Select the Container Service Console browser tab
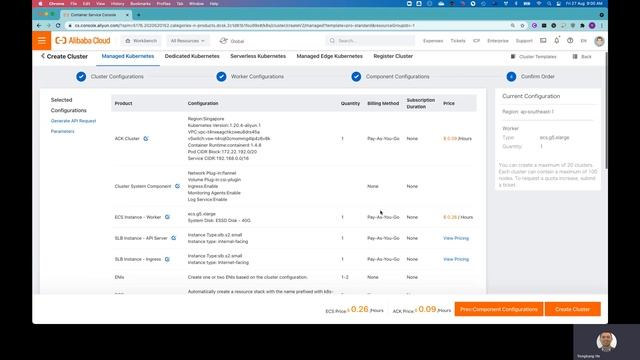The width and height of the screenshot is (640, 360). tap(96, 15)
